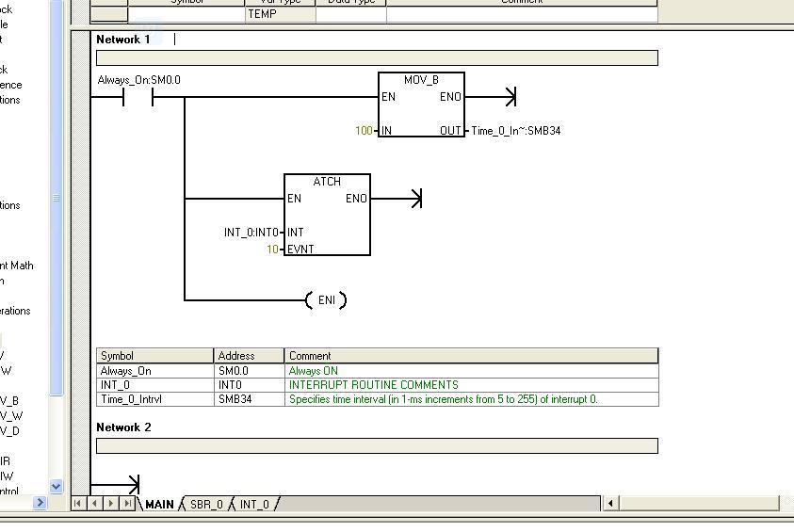
Task: Select the MOV_B instruction box
Action: pyautogui.click(x=421, y=105)
